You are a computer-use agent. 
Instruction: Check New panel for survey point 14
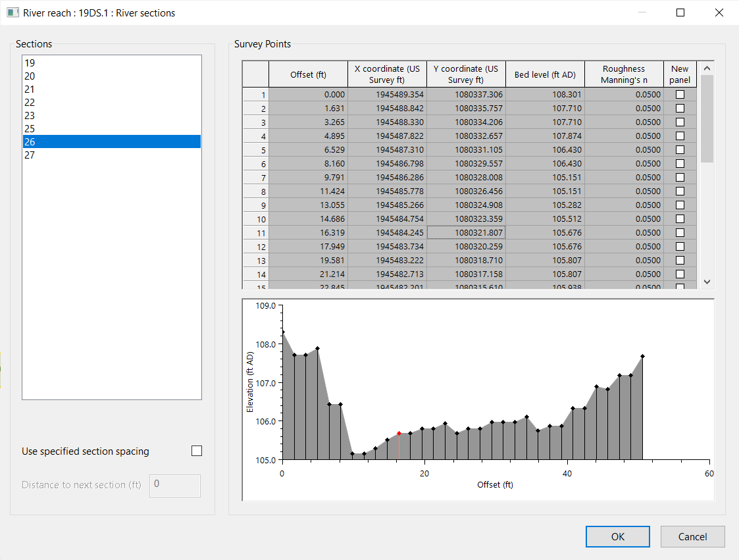(680, 274)
